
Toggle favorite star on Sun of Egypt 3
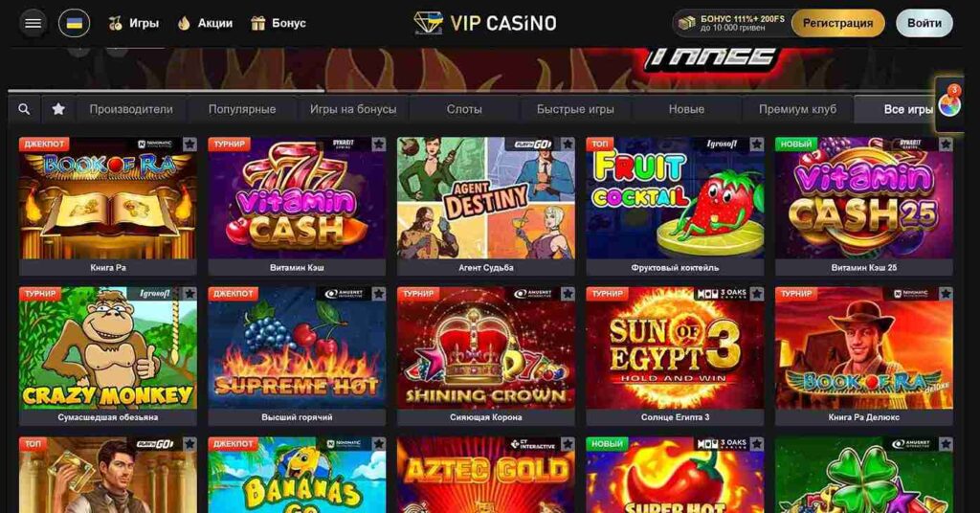pos(757,294)
